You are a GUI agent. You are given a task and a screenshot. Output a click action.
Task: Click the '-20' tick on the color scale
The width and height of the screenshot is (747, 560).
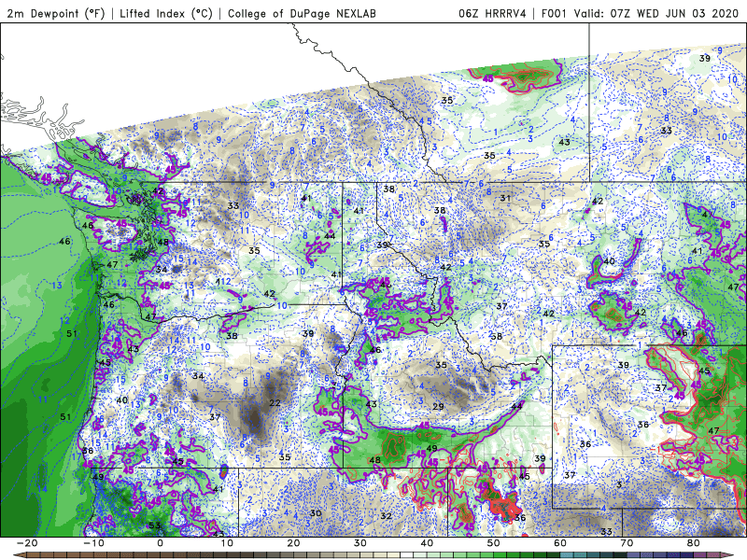(x=27, y=543)
